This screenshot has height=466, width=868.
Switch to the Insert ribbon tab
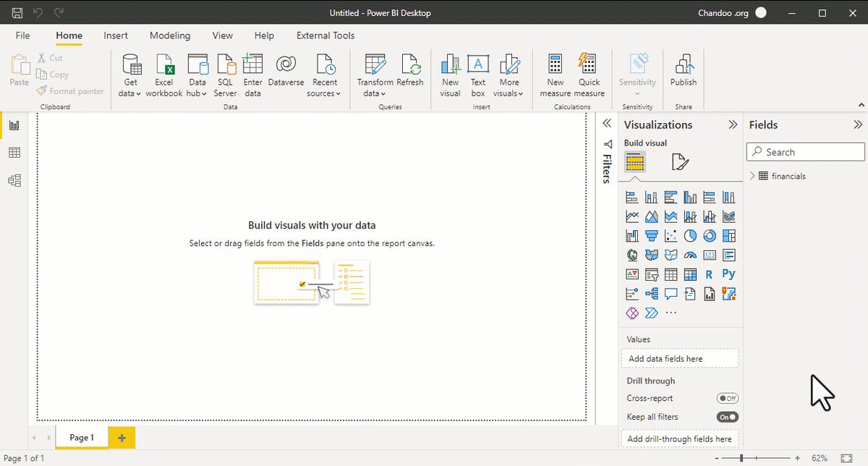116,35
